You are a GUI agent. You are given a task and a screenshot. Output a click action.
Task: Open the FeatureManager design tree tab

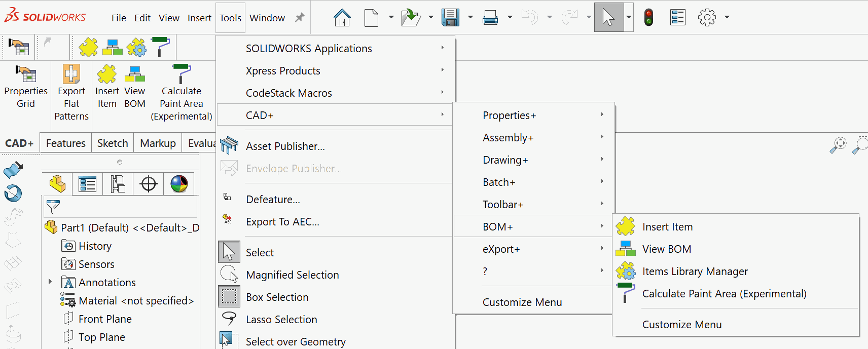(x=57, y=184)
